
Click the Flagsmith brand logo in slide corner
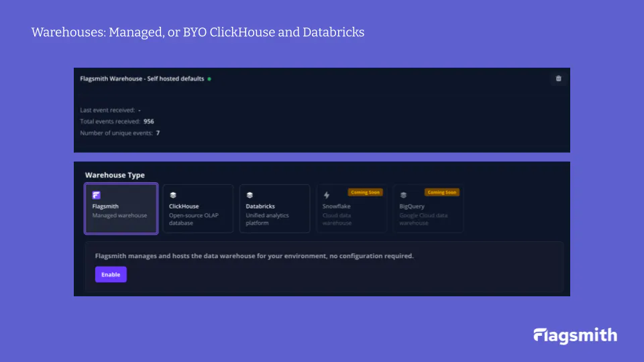click(575, 336)
